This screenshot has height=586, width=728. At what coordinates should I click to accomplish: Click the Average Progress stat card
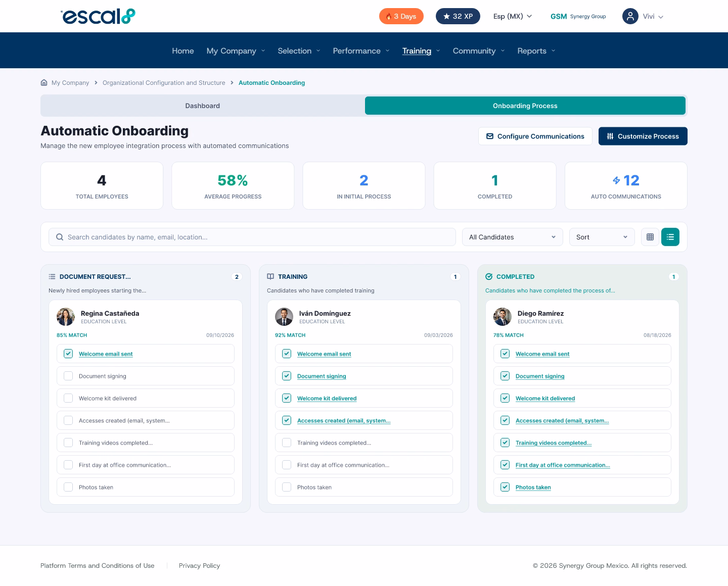click(x=233, y=185)
